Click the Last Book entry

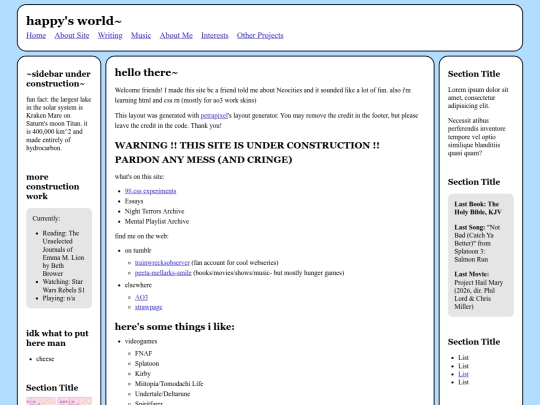coord(478,208)
